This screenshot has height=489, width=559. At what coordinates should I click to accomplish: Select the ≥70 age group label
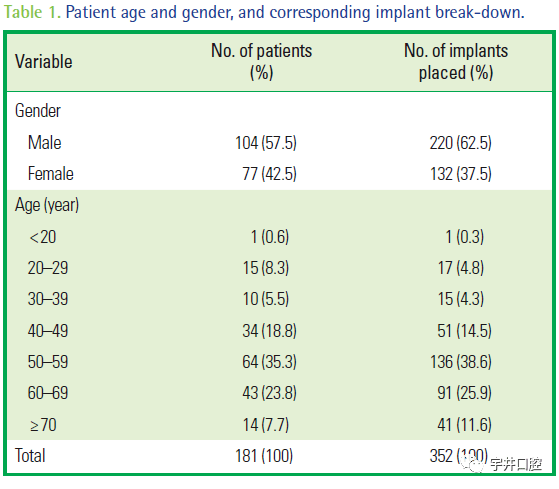[x=43, y=425]
